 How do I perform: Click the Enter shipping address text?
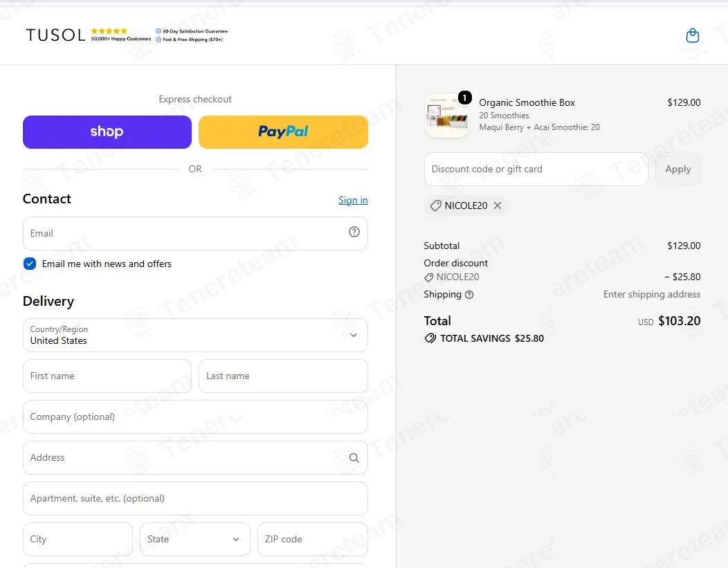point(652,294)
